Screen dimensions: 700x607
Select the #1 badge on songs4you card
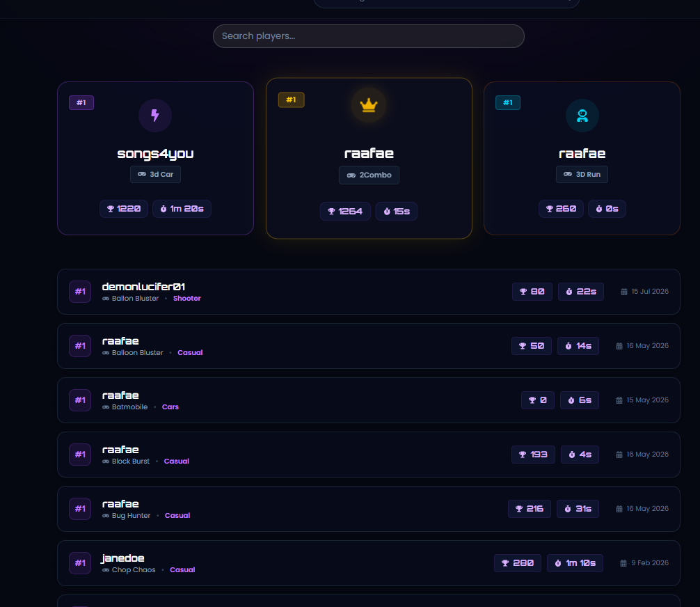pyautogui.click(x=81, y=103)
